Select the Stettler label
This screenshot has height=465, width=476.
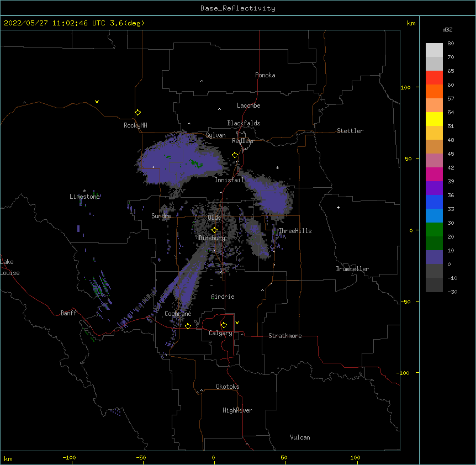(x=350, y=131)
